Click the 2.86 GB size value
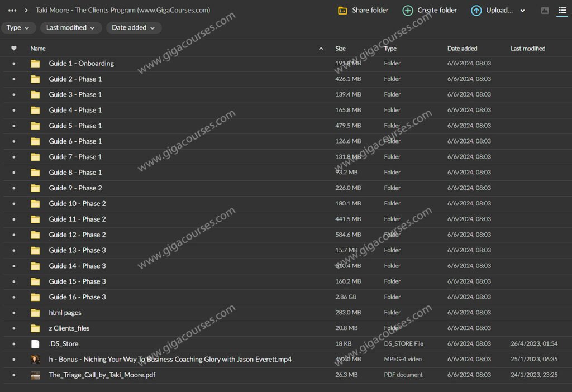Image resolution: width=572 pixels, height=392 pixels. [346, 297]
